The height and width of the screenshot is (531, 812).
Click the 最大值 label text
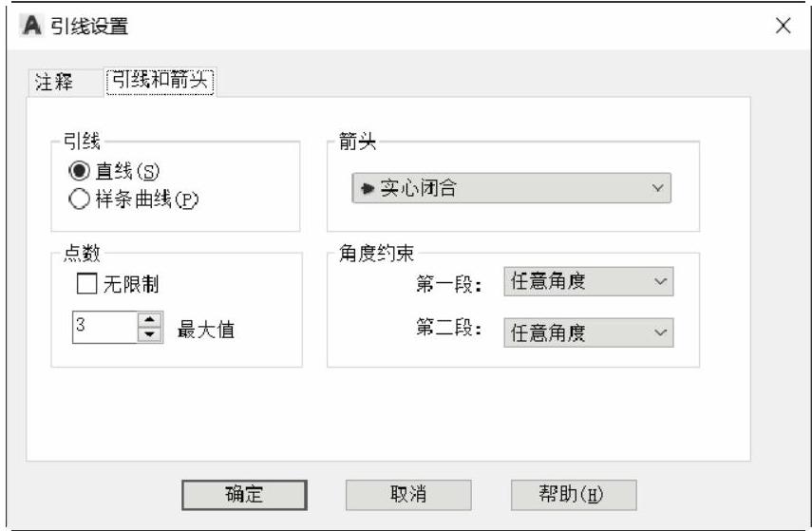[x=205, y=331]
